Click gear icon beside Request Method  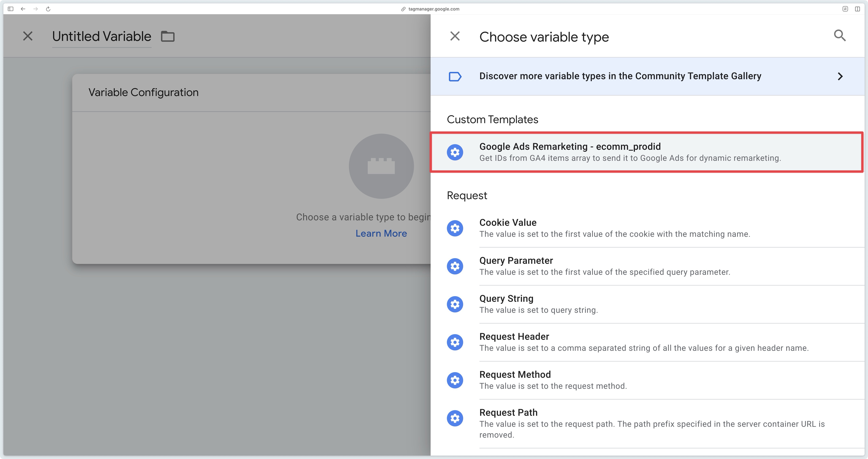coord(455,380)
